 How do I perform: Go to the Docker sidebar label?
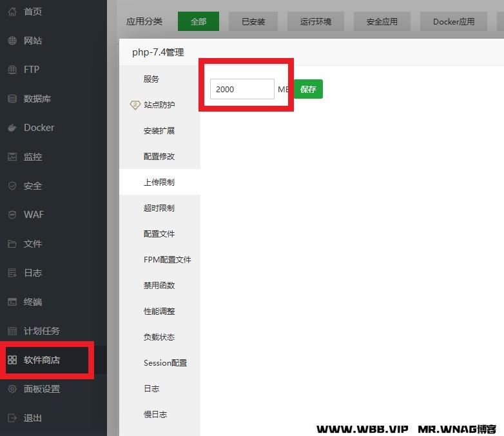tap(39, 128)
